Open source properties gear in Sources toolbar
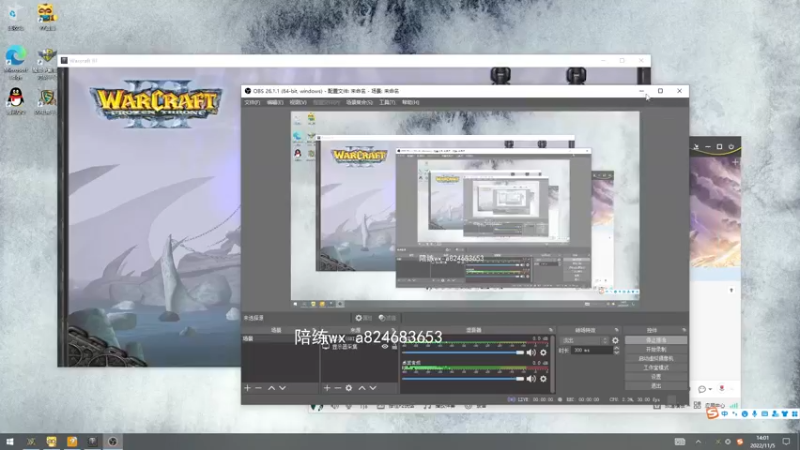 click(x=348, y=388)
